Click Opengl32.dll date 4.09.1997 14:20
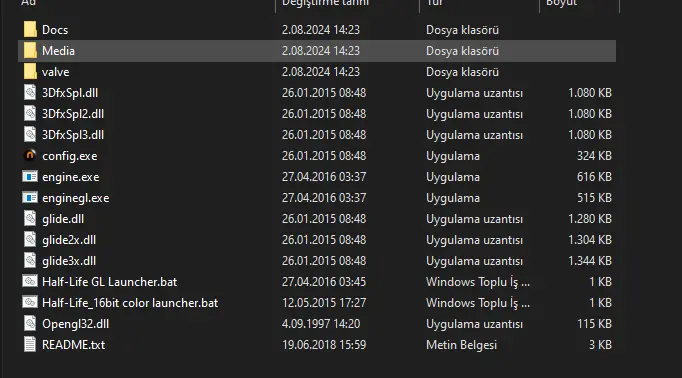This screenshot has width=682, height=378. 321,324
